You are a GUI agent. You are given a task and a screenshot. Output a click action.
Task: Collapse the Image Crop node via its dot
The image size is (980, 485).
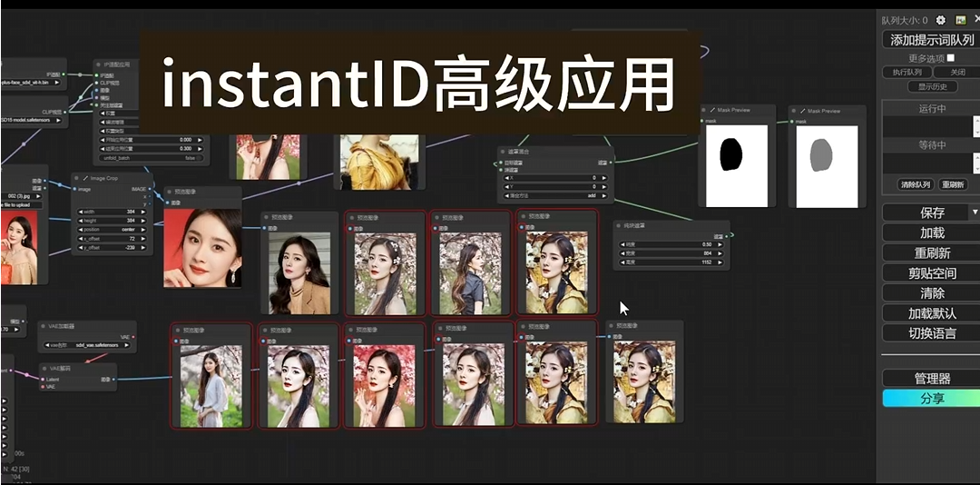pos(77,178)
